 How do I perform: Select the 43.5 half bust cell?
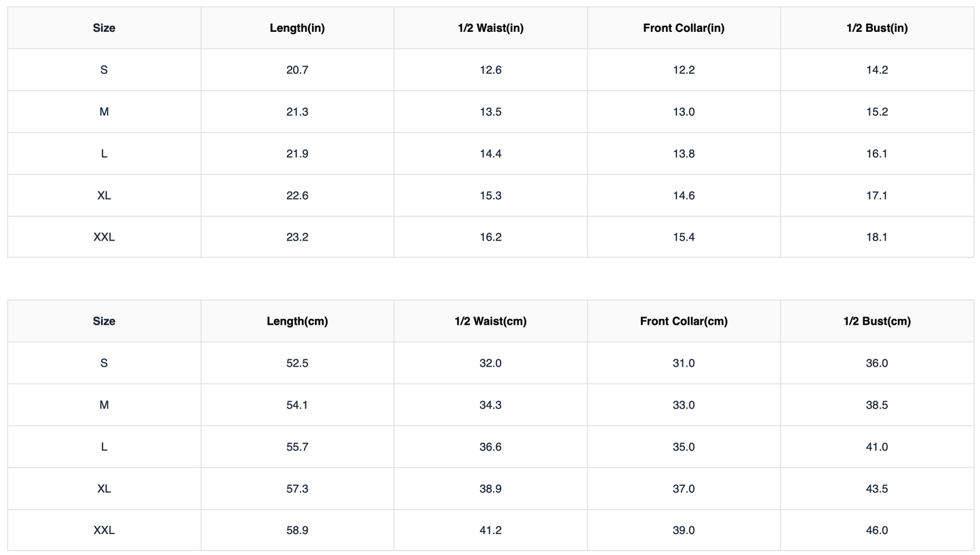877,489
